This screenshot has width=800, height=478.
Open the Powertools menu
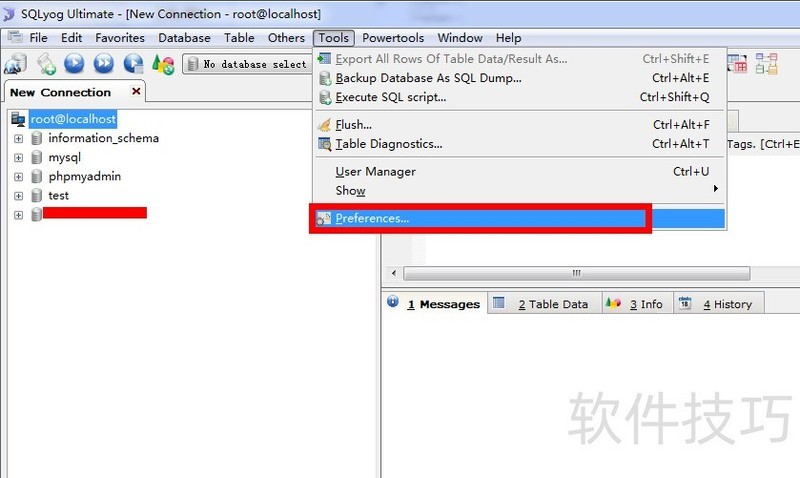[x=393, y=38]
